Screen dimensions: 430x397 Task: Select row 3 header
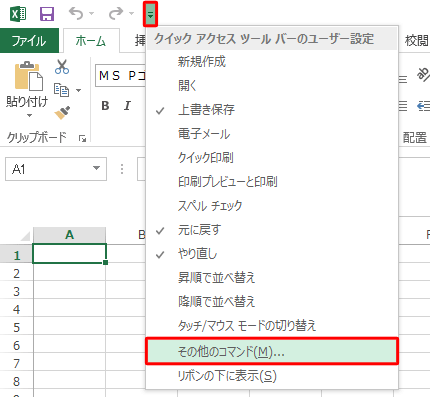pos(16,292)
